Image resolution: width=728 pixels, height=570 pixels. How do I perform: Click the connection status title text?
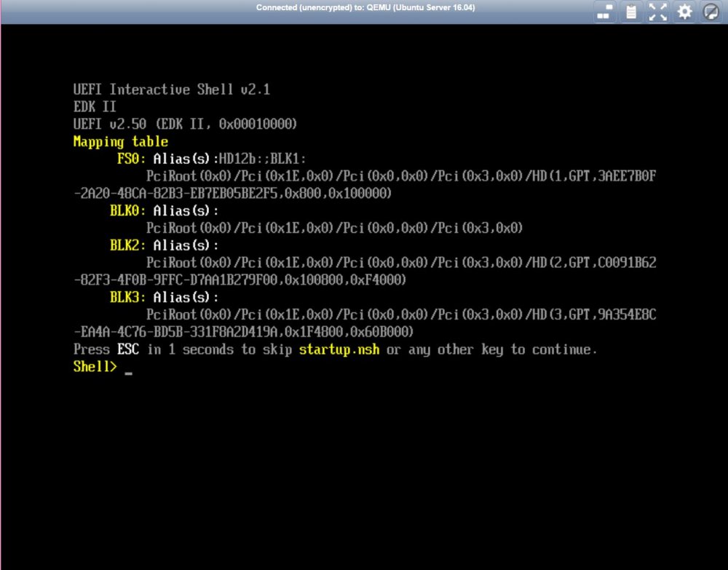[365, 7]
